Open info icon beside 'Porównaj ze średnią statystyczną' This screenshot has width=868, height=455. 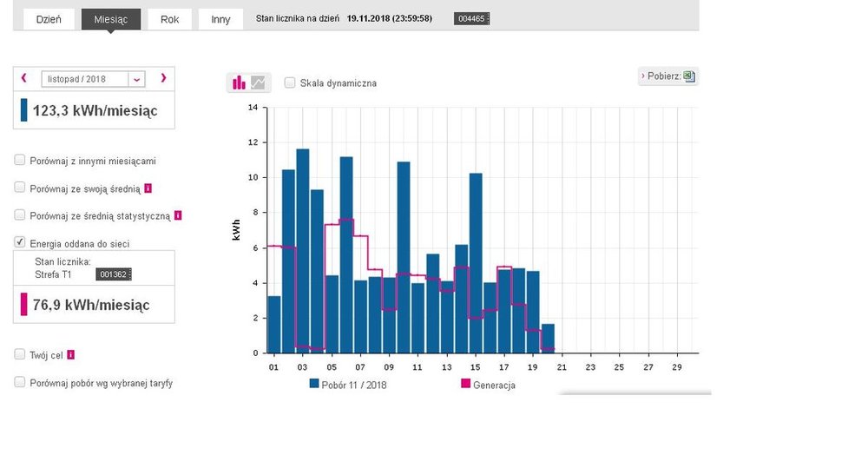click(x=178, y=215)
